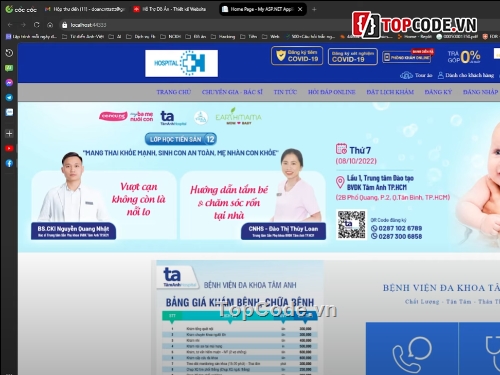Image resolution: width=500 pixels, height=375 pixels.
Task: Click Đăng ký xét nghiệm COVID-19 button
Action: click(353, 56)
